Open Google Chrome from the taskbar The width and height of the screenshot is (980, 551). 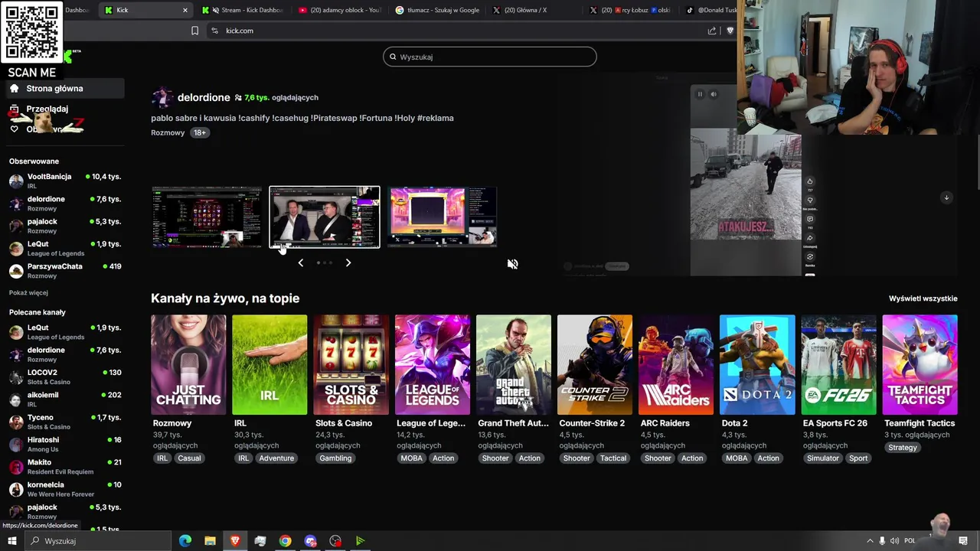coord(285,541)
